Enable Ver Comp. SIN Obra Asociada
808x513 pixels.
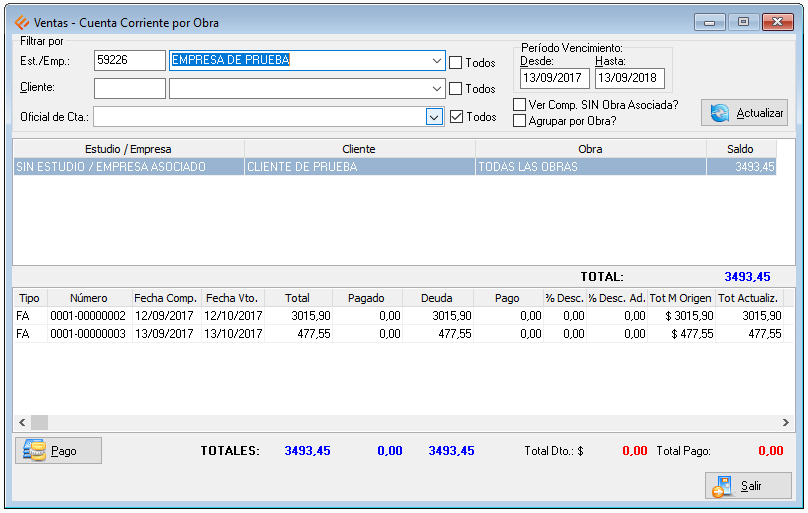(519, 105)
